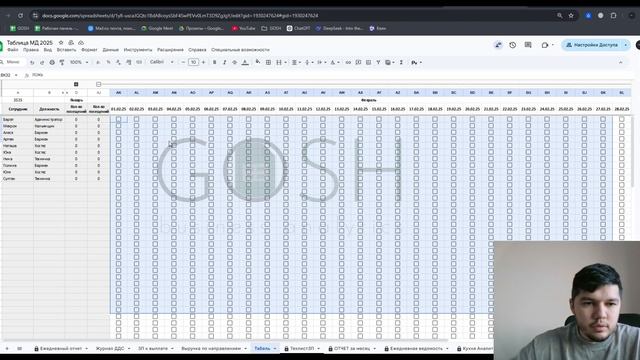Open the Табель sheet tab dropdown arrow
The width and height of the screenshot is (640, 360).
pyautogui.click(x=275, y=349)
